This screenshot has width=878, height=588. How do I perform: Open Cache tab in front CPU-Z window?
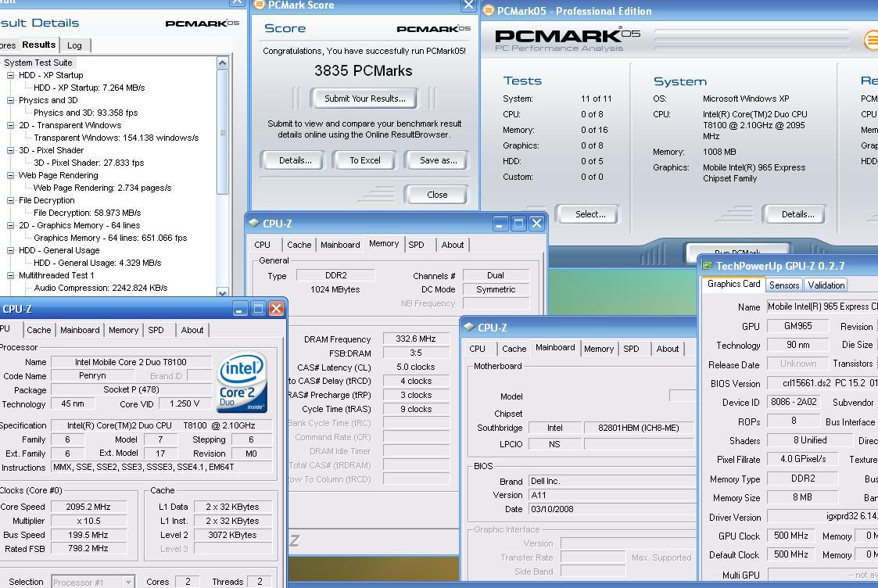coord(38,330)
